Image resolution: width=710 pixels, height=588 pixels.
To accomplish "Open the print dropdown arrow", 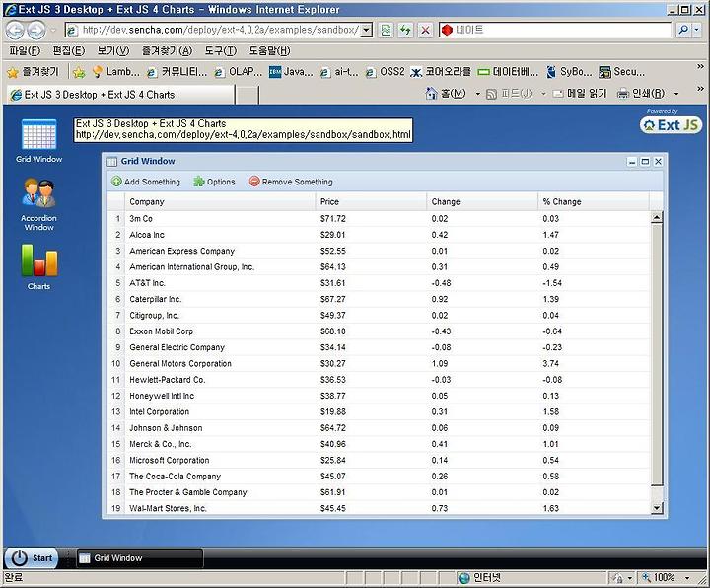I will point(676,94).
